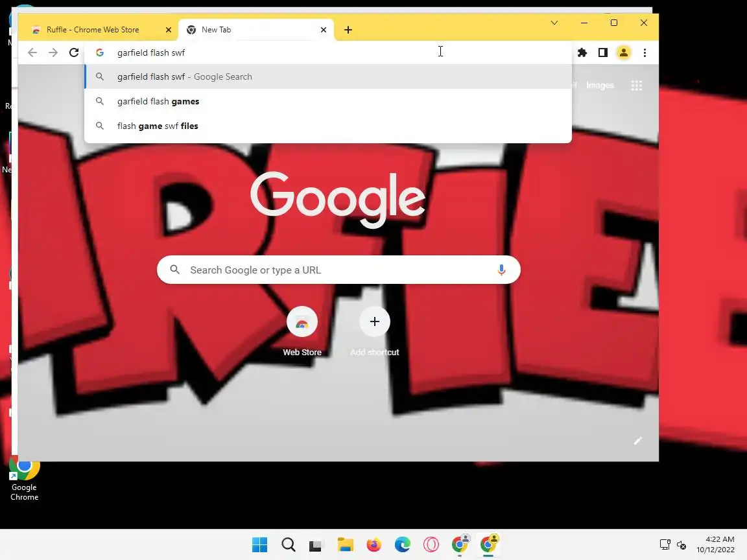Viewport: 747px width, 560px height.
Task: Choose suggestion flash game swf files
Action: click(328, 126)
